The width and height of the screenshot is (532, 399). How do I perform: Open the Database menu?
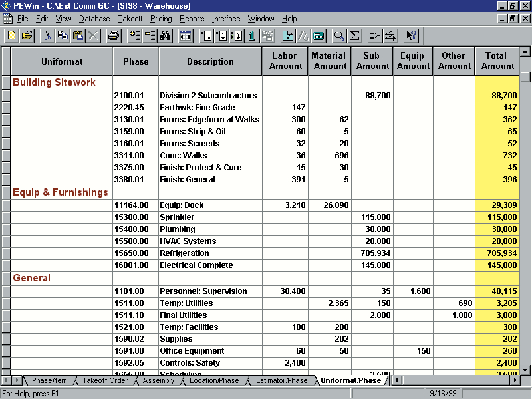pos(94,19)
